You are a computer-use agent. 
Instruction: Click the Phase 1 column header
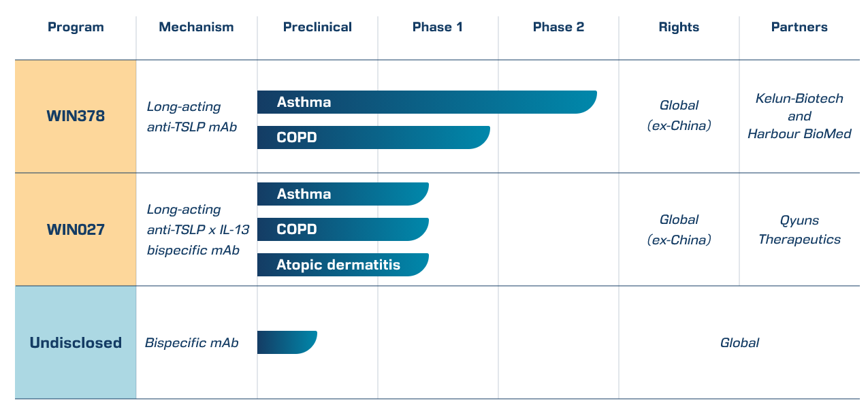click(437, 27)
